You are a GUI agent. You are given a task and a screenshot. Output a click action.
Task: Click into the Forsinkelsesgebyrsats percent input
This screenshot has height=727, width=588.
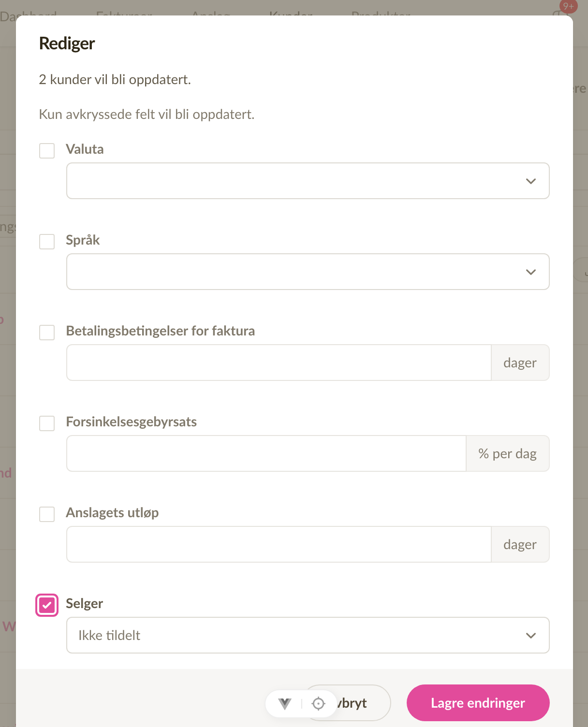point(266,453)
